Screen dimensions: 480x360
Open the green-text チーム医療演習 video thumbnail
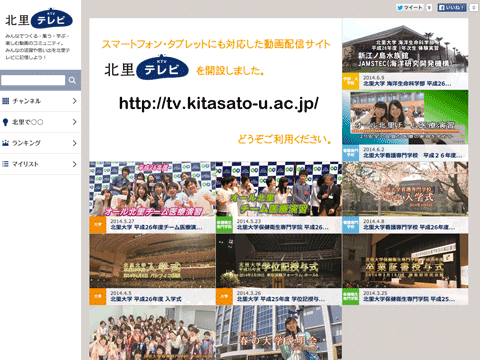click(279, 189)
